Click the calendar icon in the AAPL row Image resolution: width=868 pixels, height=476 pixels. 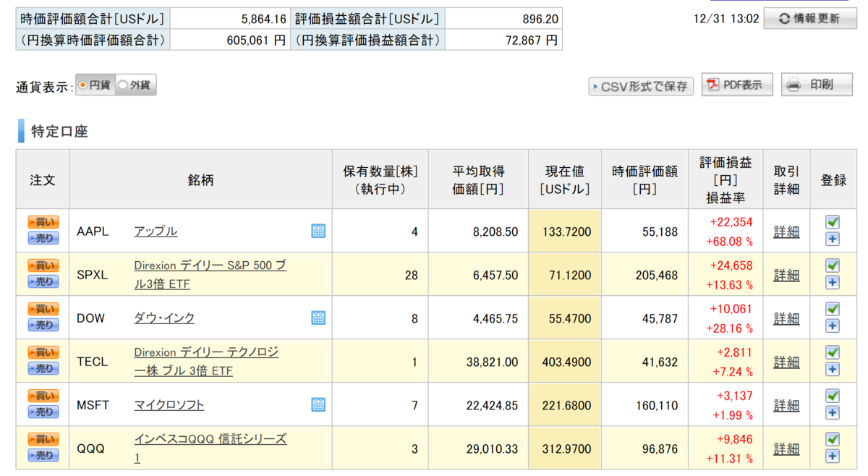[318, 231]
